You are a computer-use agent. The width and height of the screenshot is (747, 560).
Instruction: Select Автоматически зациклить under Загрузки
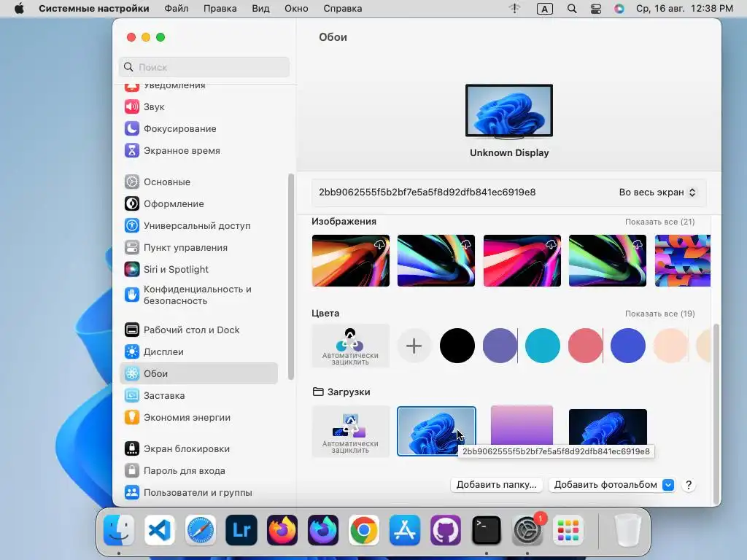(x=351, y=432)
